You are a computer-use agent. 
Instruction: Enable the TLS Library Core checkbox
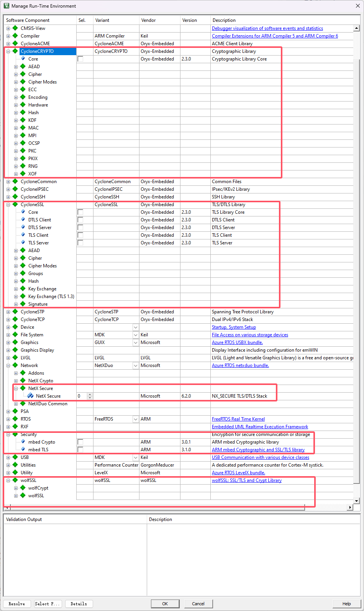point(80,212)
